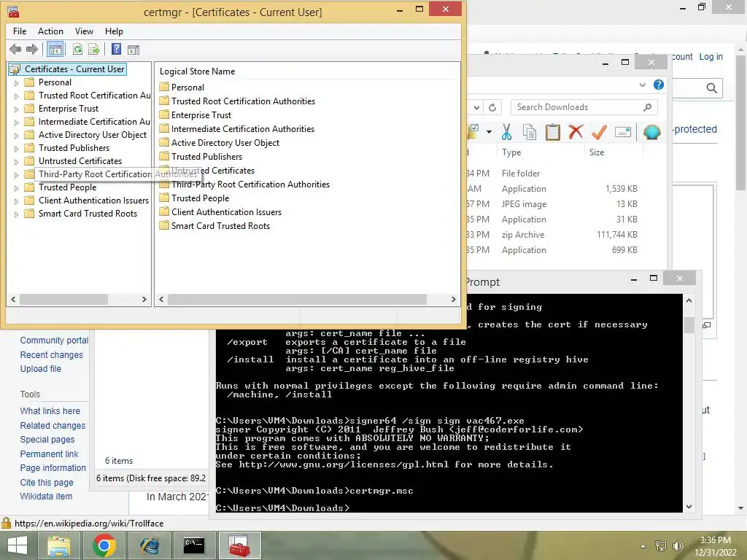The image size is (747, 560).
Task: Click the Log in link
Action: coord(711,57)
